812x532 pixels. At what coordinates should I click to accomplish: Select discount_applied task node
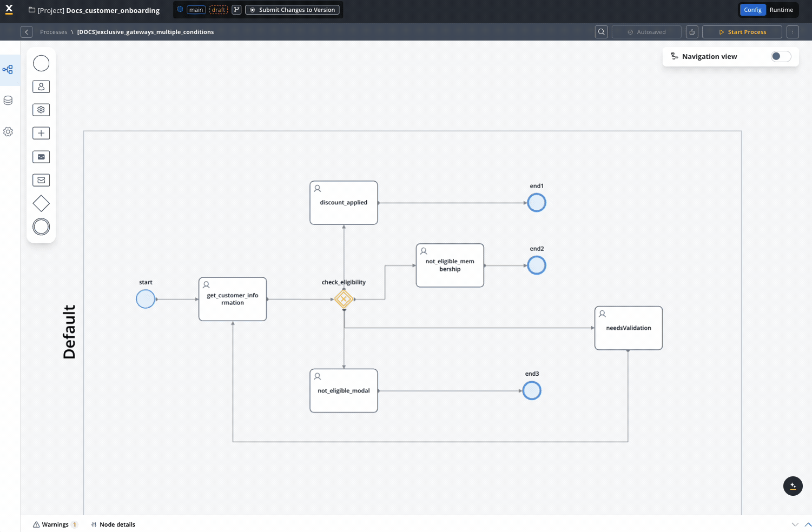(344, 203)
